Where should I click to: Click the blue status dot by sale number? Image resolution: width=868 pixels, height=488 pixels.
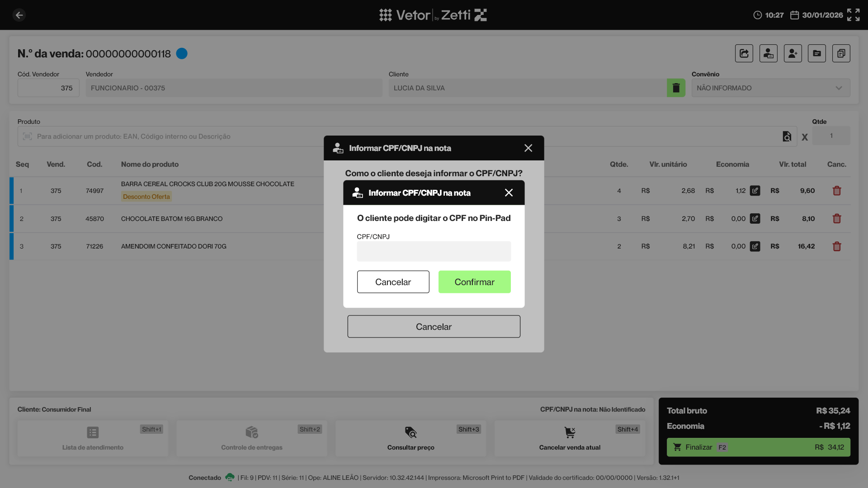point(182,54)
